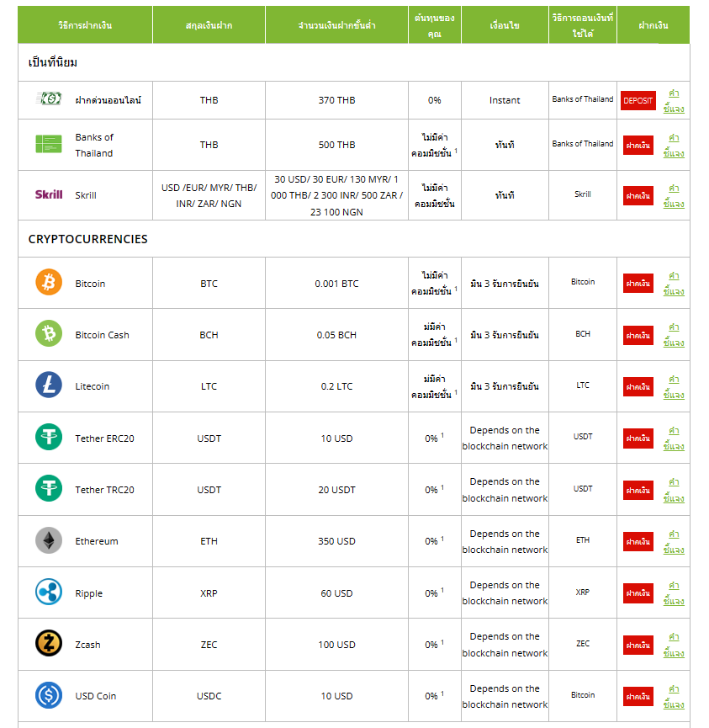Click the USD Coin logo icon
The width and height of the screenshot is (709, 728).
(48, 696)
